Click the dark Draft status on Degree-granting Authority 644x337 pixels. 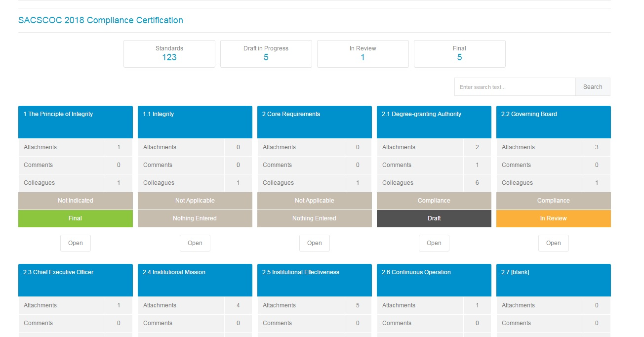coord(434,218)
